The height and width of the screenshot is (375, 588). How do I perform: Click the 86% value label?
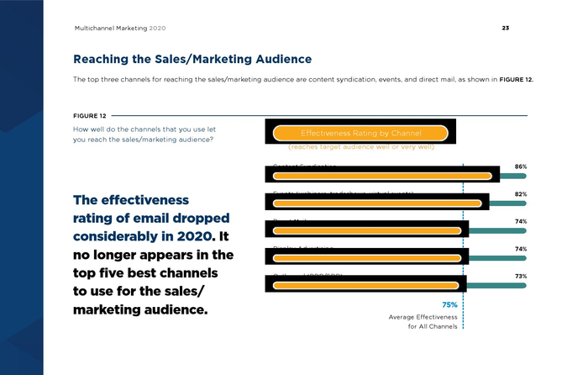[521, 166]
